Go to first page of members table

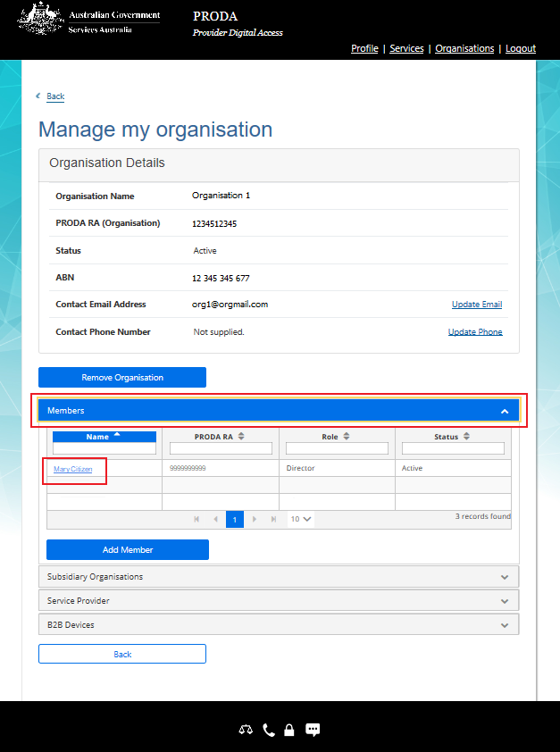tap(196, 519)
